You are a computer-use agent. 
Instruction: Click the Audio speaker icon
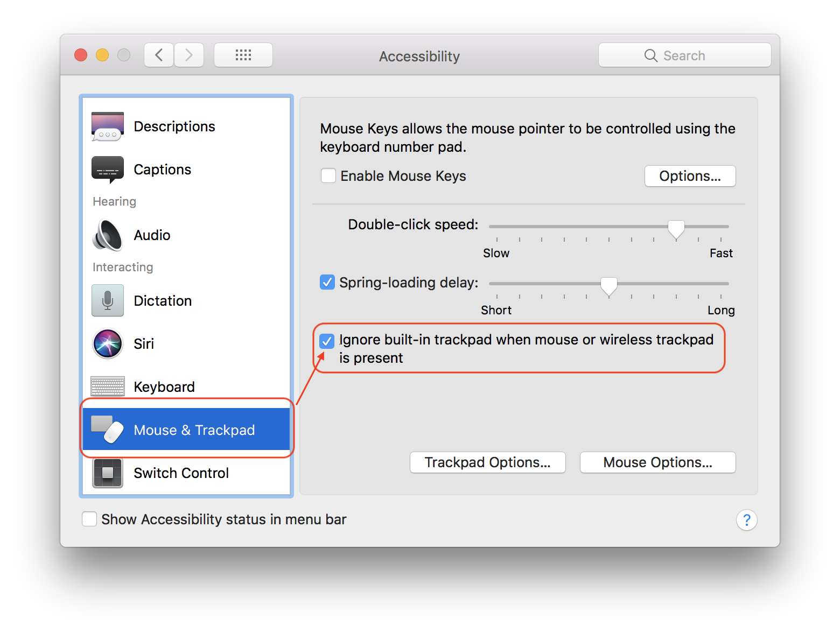tap(108, 235)
